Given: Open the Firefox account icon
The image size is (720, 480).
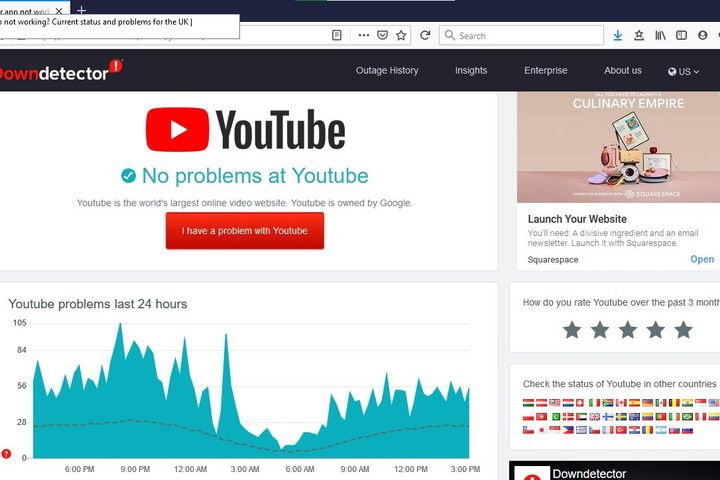Looking at the screenshot, I should [702, 35].
